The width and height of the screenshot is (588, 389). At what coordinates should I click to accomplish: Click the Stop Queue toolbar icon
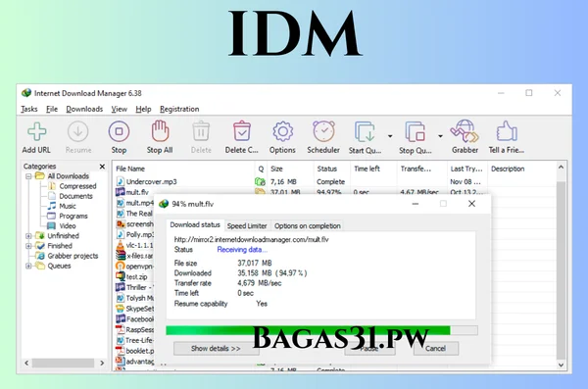[416, 131]
